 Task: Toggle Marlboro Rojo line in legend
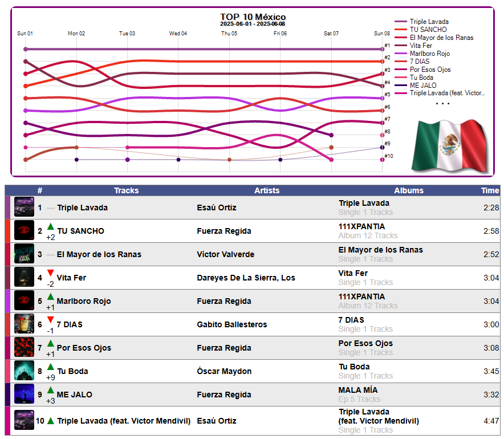point(422,54)
